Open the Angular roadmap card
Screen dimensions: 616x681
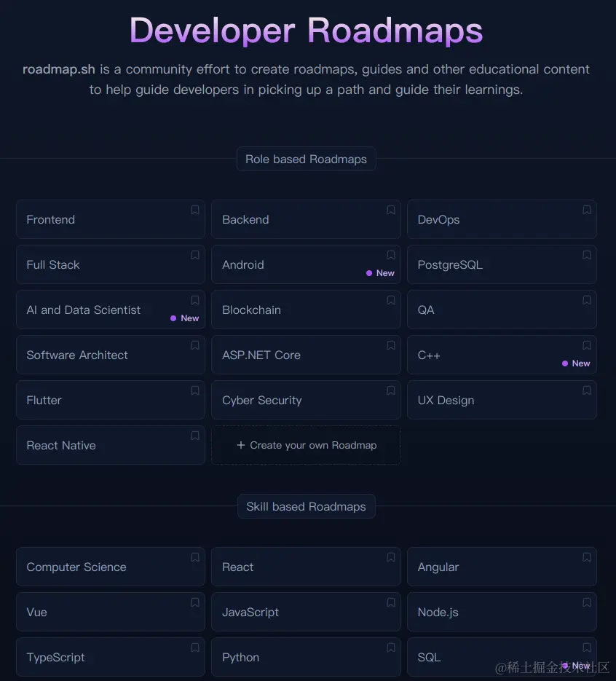[502, 567]
